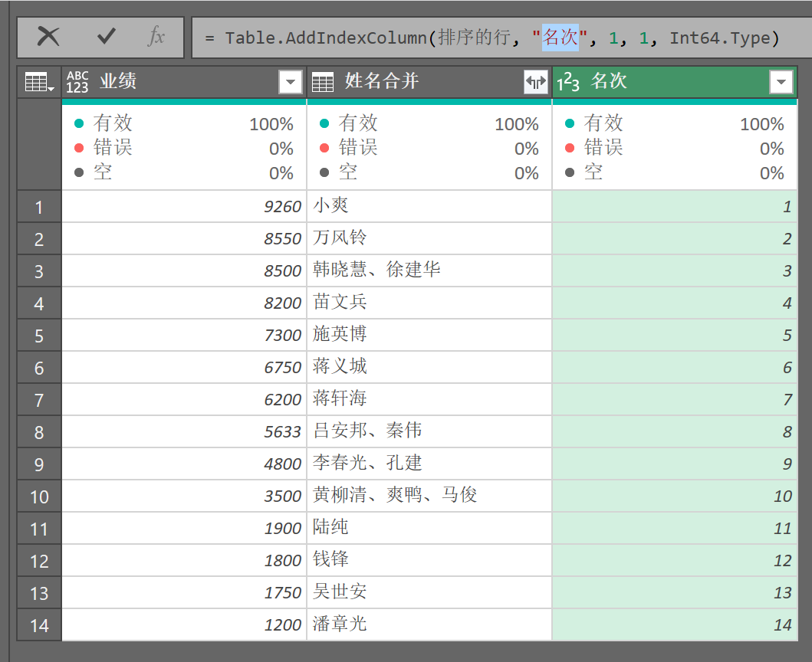
Task: Click the name cell 施英博
Action: (429, 336)
